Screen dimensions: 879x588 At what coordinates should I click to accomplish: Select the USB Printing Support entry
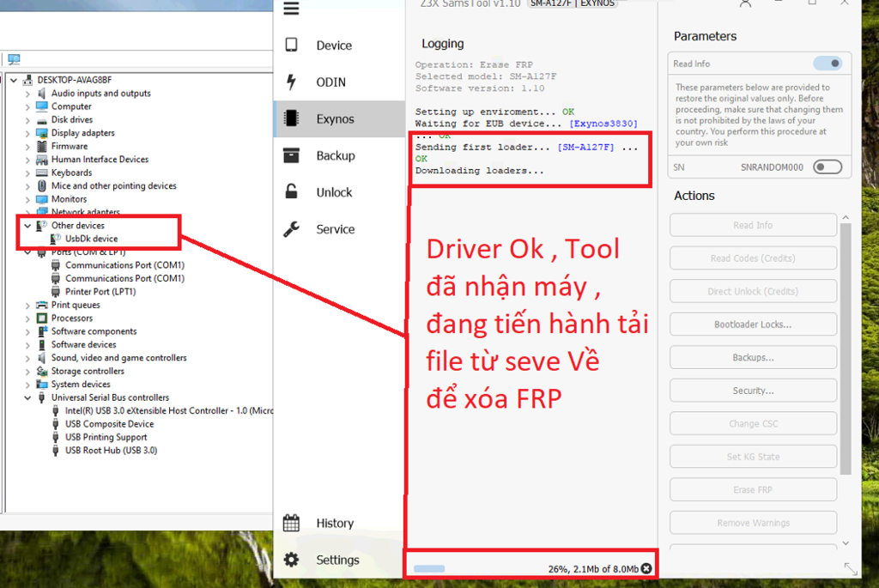106,437
